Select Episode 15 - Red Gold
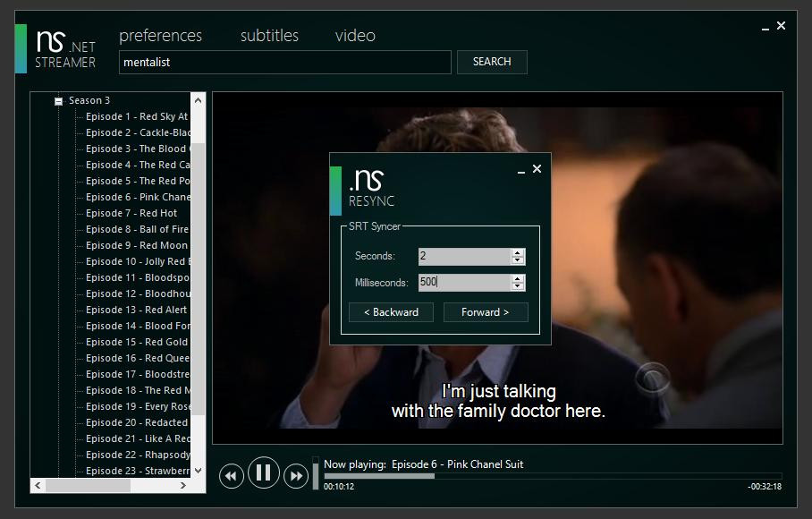The width and height of the screenshot is (812, 519). click(x=137, y=342)
